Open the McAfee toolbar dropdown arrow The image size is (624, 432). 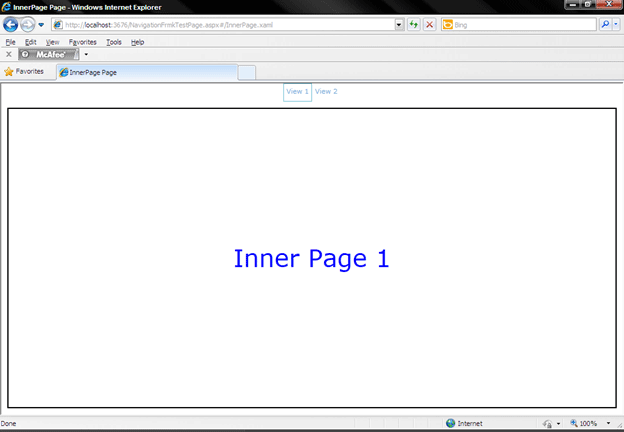86,54
